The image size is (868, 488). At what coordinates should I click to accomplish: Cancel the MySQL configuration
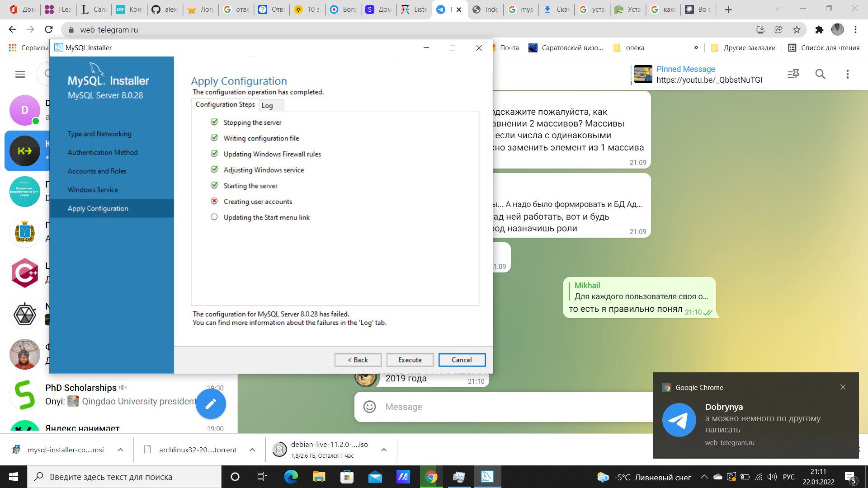462,360
